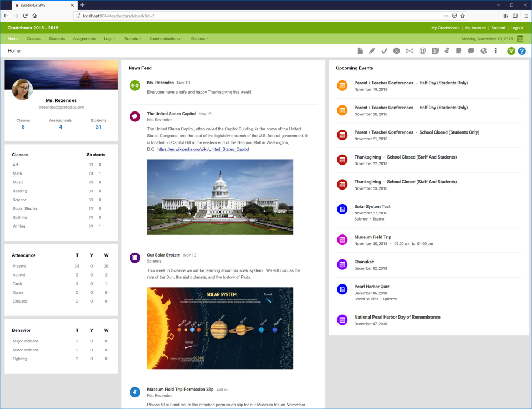This screenshot has height=409, width=532.
Task: Open the @ email messaging icon
Action: pos(422,50)
